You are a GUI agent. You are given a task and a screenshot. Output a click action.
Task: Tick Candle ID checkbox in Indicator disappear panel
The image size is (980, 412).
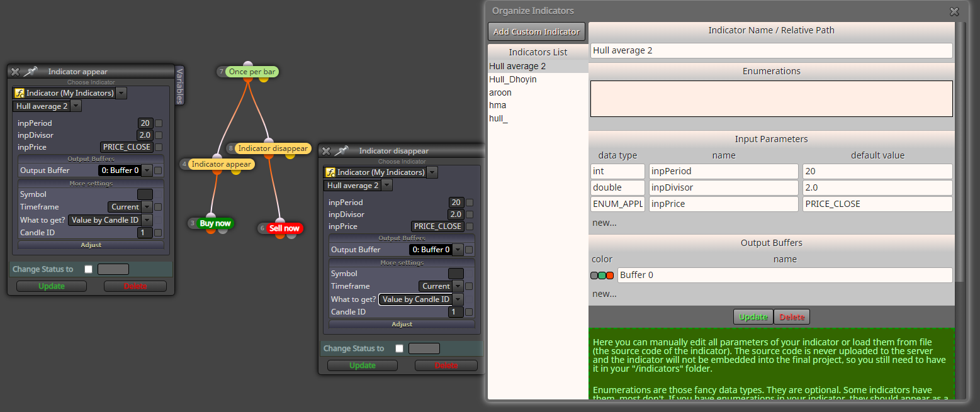click(470, 312)
